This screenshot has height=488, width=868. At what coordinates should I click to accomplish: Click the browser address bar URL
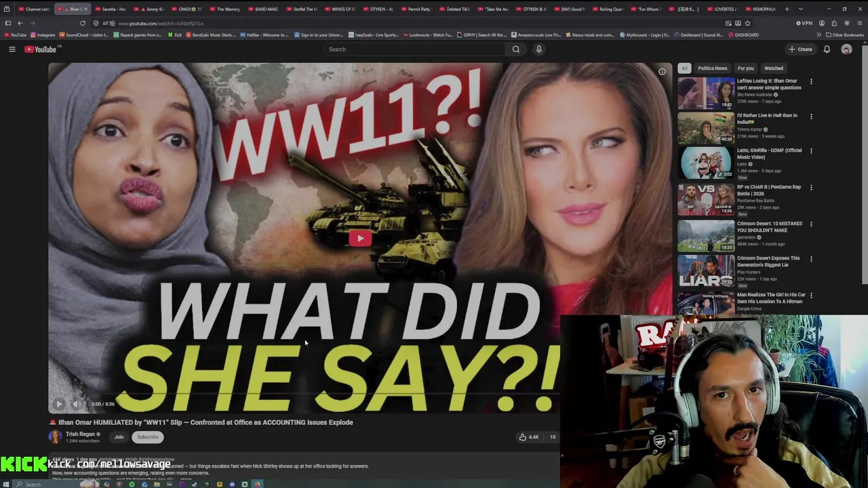[x=160, y=24]
